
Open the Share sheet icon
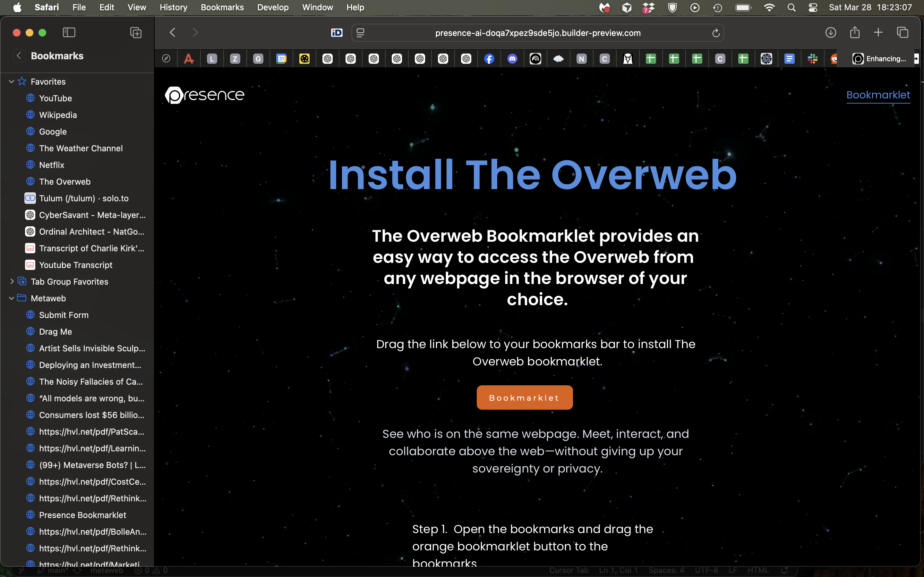(854, 32)
